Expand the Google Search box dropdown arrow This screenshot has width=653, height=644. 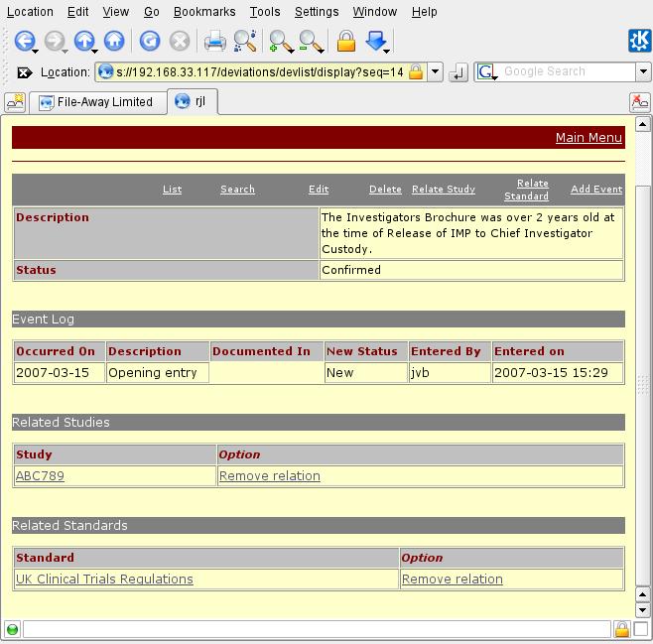(x=643, y=71)
